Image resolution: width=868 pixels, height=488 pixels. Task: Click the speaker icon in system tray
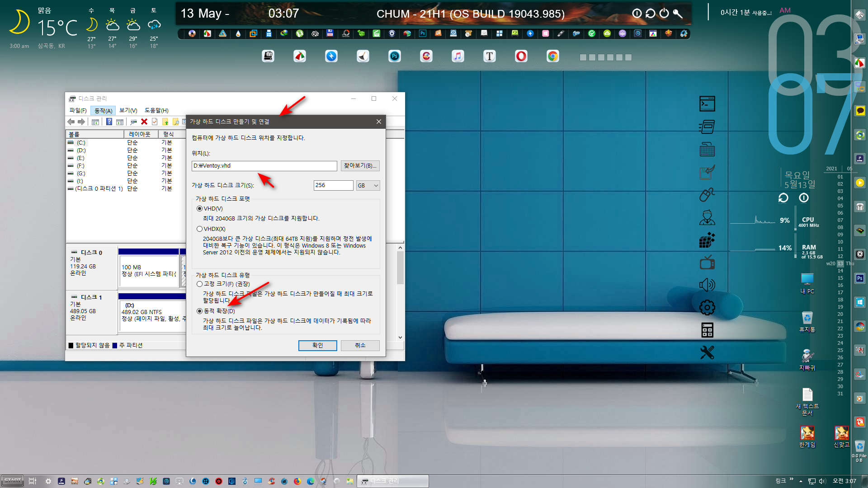point(822,481)
